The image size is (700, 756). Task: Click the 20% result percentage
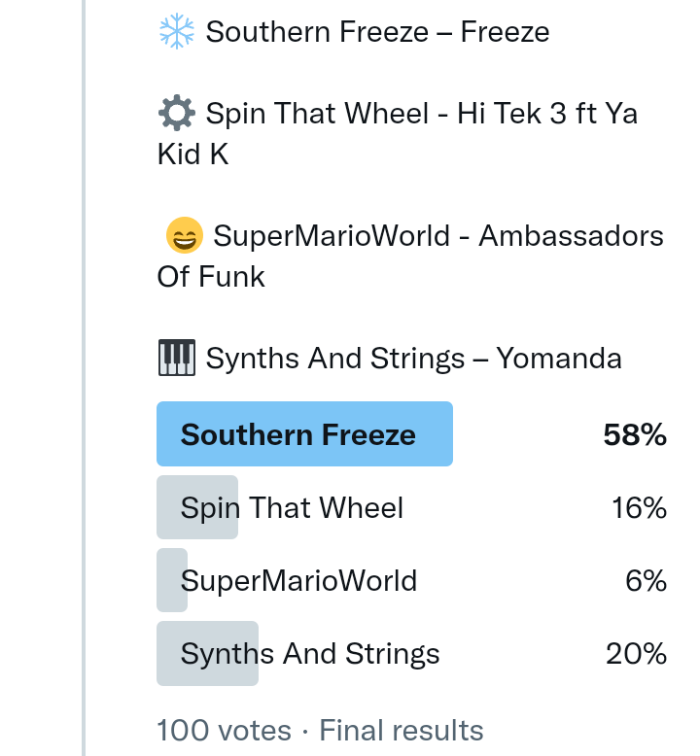(636, 654)
